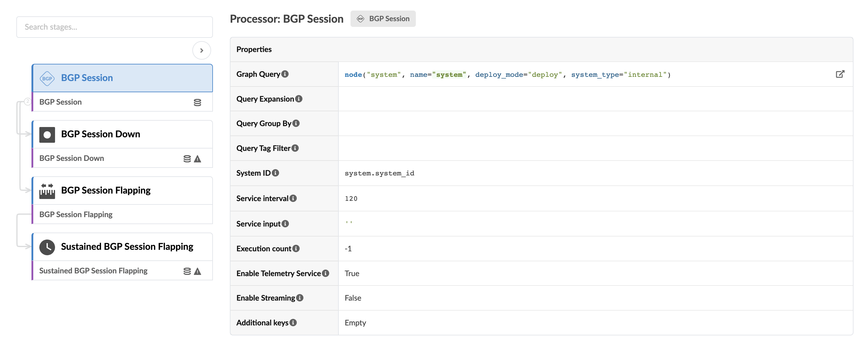
Task: Open the BGP Session Flapping stage row
Action: 122,215
